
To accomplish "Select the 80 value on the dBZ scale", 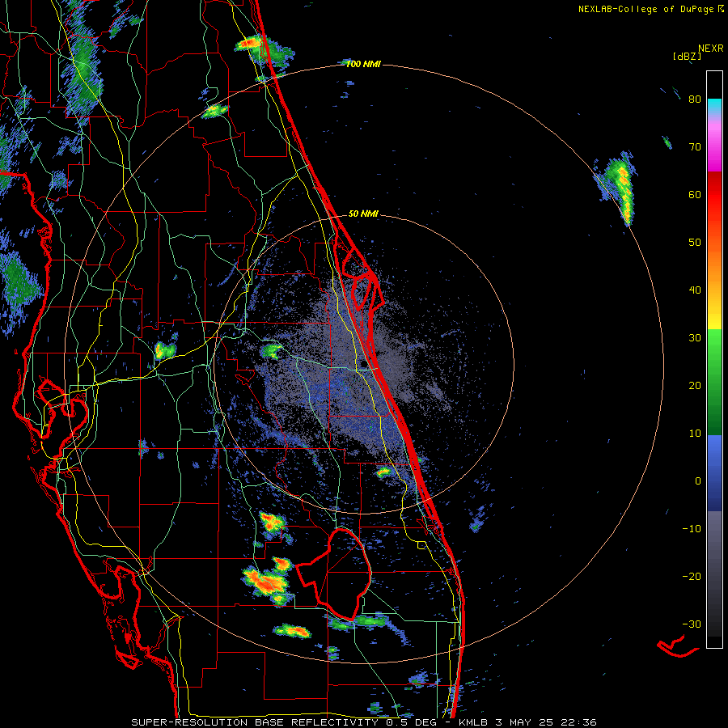I will (695, 99).
